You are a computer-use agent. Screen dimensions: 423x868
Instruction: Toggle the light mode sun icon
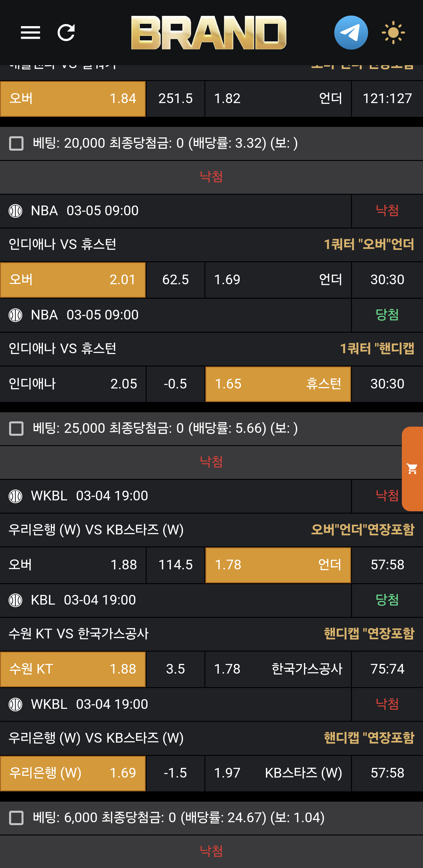(x=393, y=33)
